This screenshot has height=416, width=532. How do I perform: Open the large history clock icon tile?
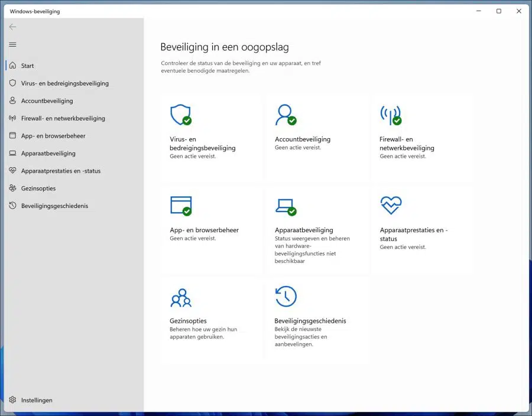(x=286, y=296)
